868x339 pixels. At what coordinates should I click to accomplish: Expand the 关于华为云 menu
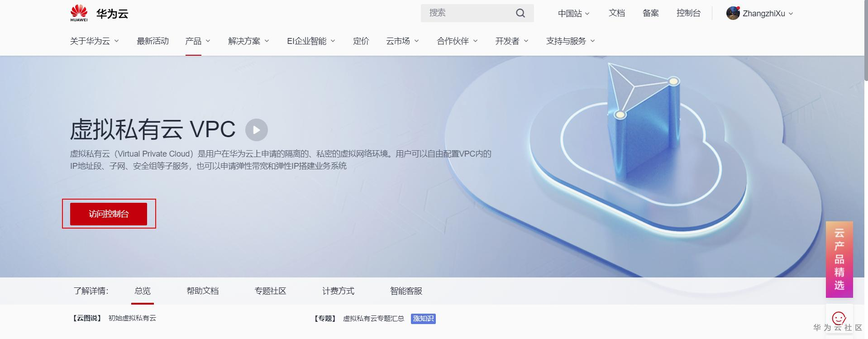(x=95, y=41)
